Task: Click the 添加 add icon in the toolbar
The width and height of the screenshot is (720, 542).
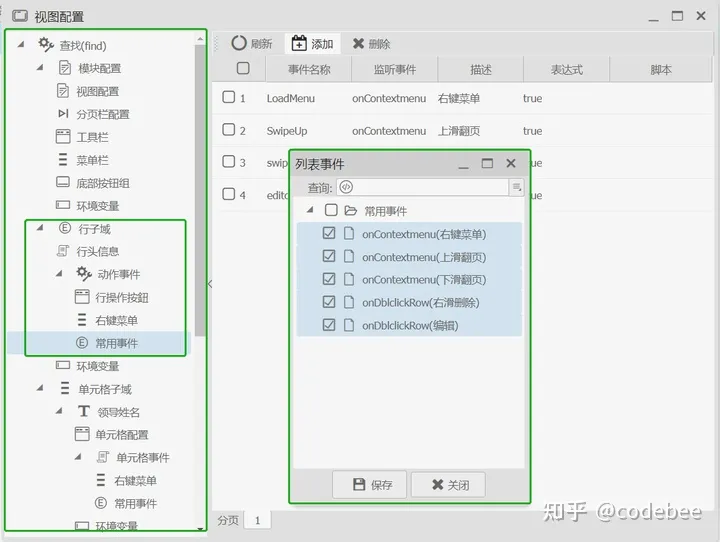Action: (299, 43)
